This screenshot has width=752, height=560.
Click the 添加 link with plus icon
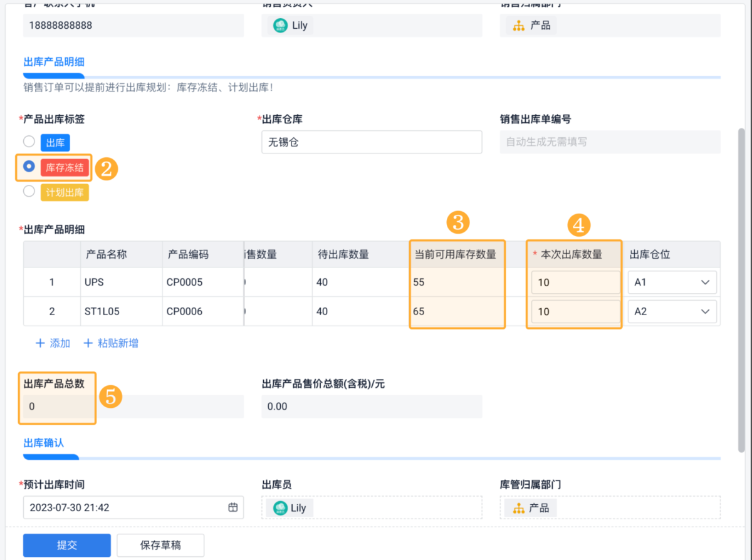coord(53,343)
